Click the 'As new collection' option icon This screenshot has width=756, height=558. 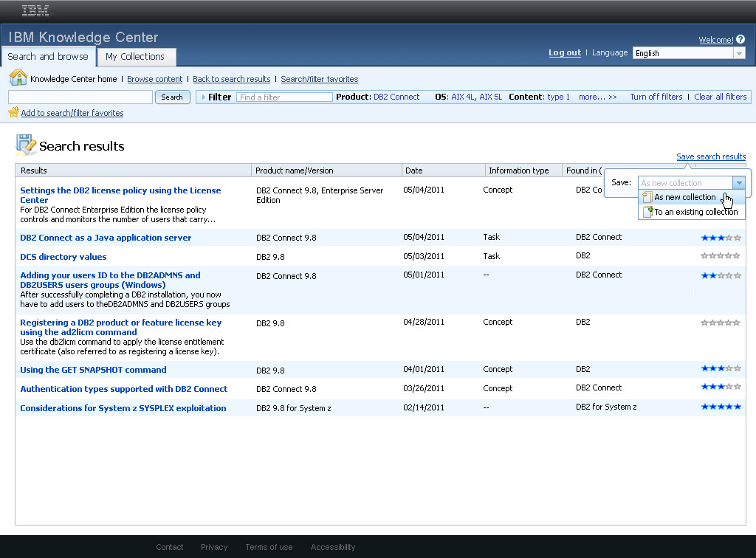647,197
